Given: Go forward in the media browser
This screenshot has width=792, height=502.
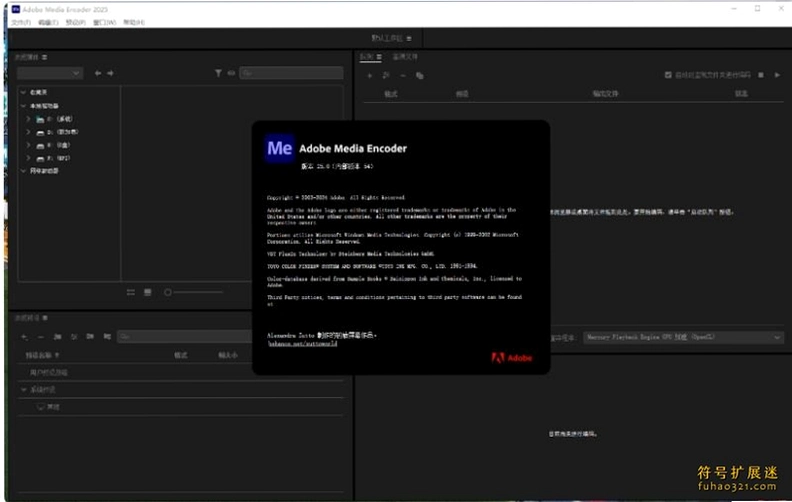Looking at the screenshot, I should pos(110,73).
